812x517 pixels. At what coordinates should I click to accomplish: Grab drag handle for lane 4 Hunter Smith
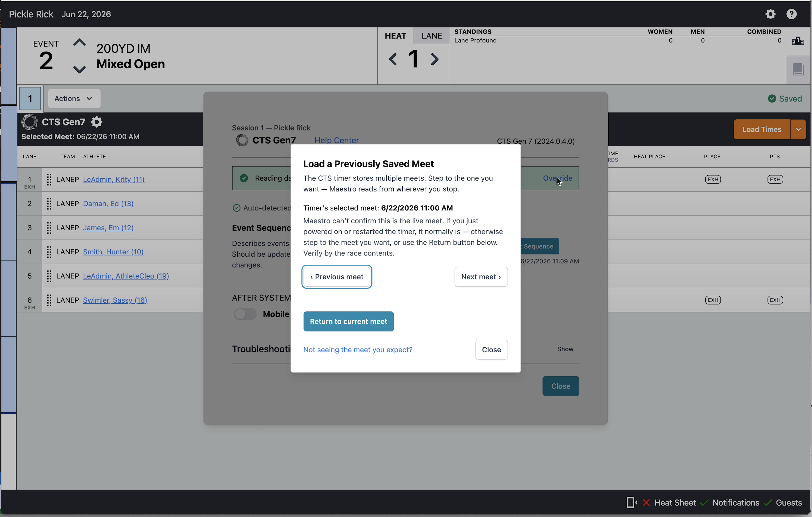49,252
